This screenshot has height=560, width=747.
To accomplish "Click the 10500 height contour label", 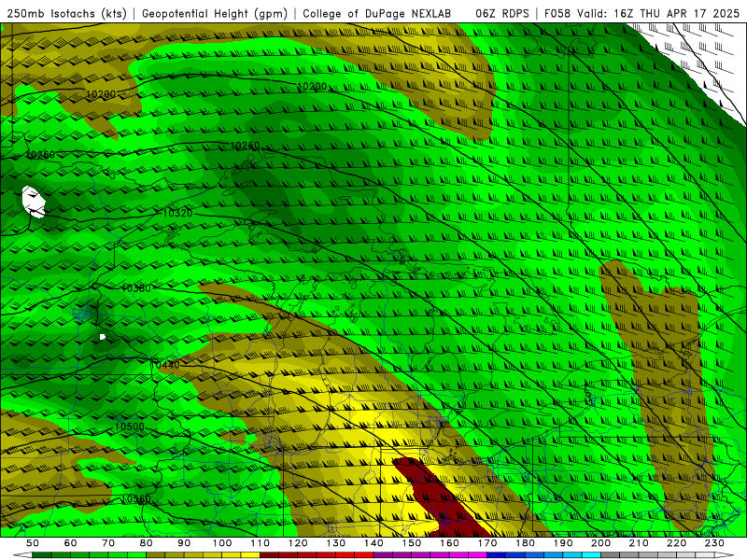I will 129,427.
